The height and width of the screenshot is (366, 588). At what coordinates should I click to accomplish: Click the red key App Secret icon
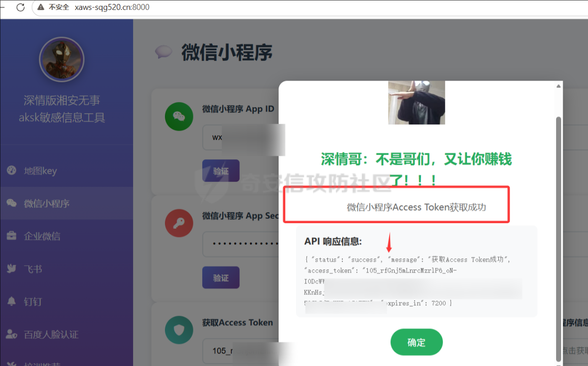(x=179, y=223)
